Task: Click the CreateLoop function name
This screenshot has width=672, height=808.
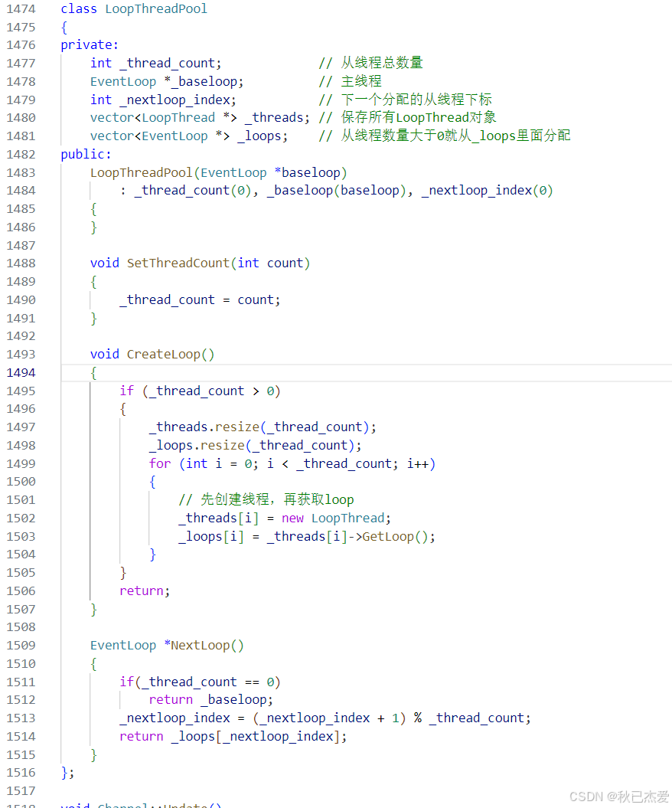Action: coord(162,354)
